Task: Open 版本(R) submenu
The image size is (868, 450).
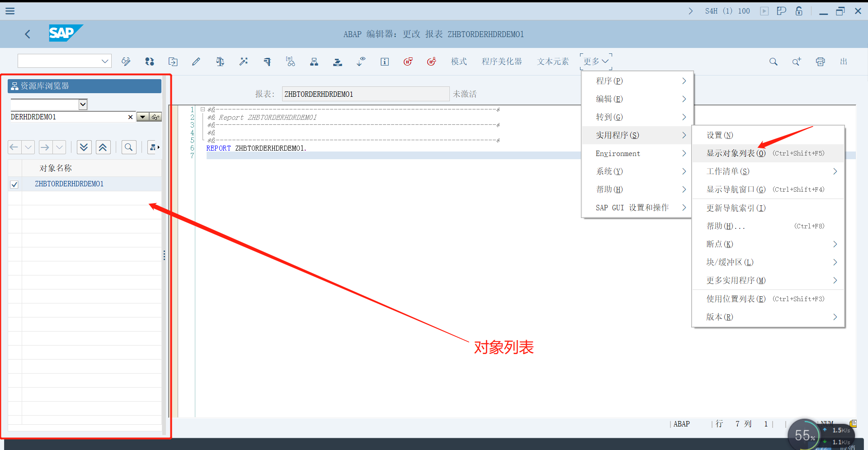Action: [768, 317]
